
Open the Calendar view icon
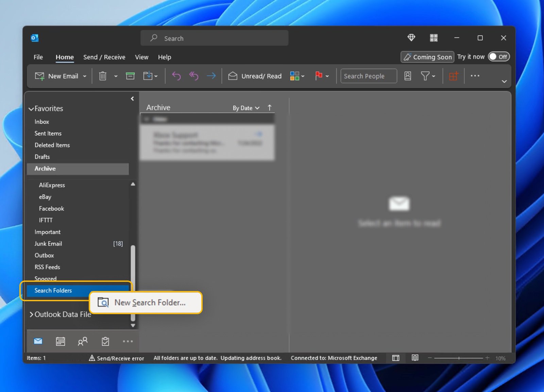click(x=60, y=341)
